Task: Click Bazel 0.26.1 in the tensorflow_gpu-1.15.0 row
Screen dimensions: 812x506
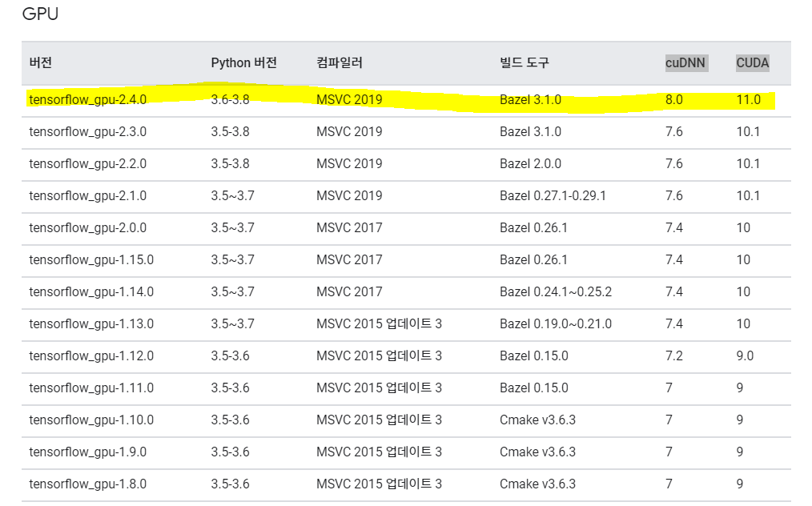Action: tap(533, 260)
